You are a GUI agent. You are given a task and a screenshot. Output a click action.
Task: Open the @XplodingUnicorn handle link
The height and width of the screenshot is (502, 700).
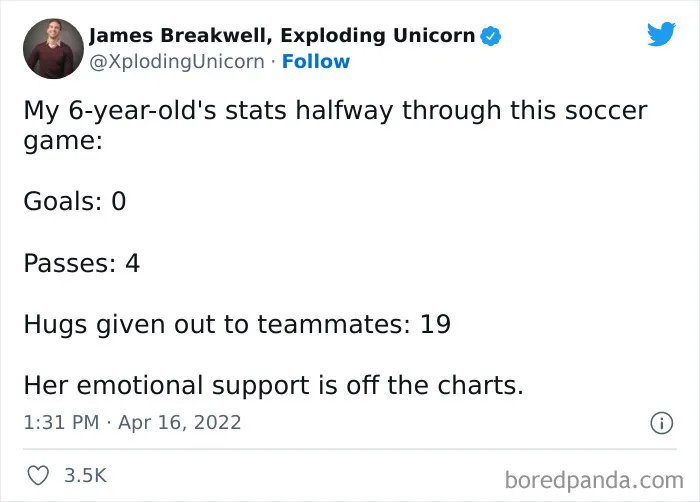coord(177,62)
